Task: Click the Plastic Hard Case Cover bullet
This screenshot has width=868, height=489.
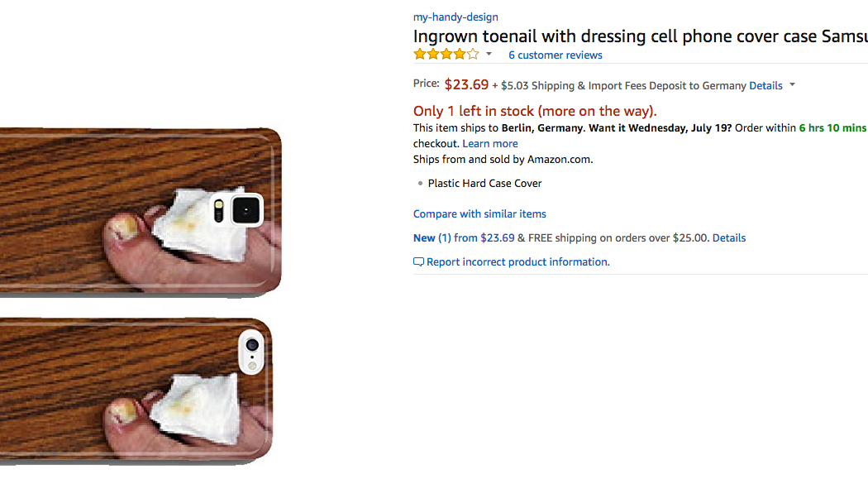Action: coord(484,183)
